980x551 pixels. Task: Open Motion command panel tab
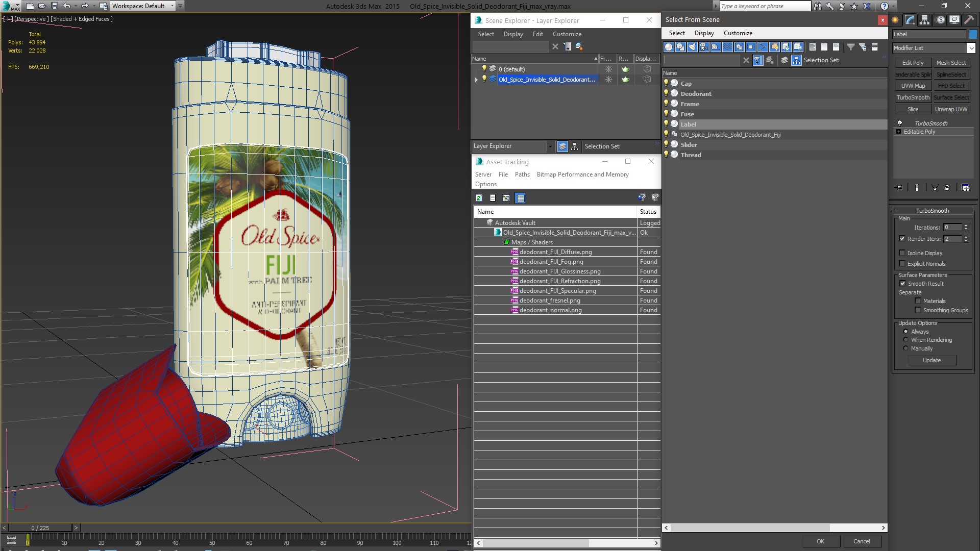point(940,20)
